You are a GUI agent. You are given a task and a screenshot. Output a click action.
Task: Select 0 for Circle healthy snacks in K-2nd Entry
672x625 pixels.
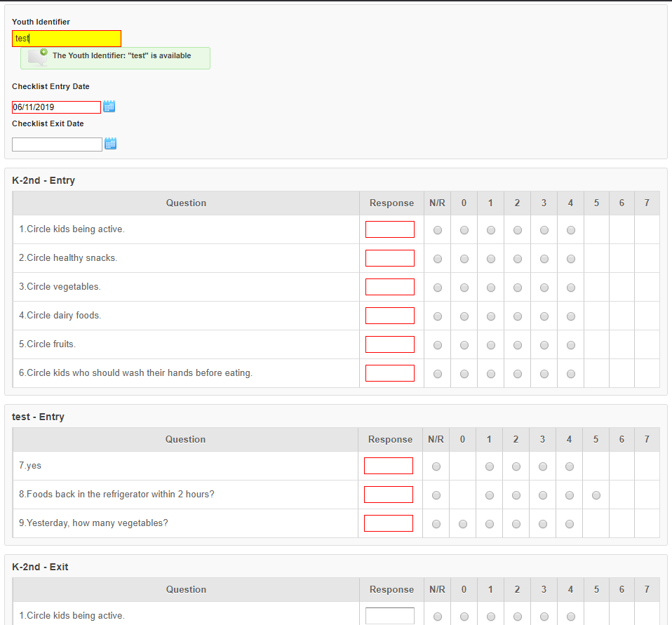click(464, 259)
